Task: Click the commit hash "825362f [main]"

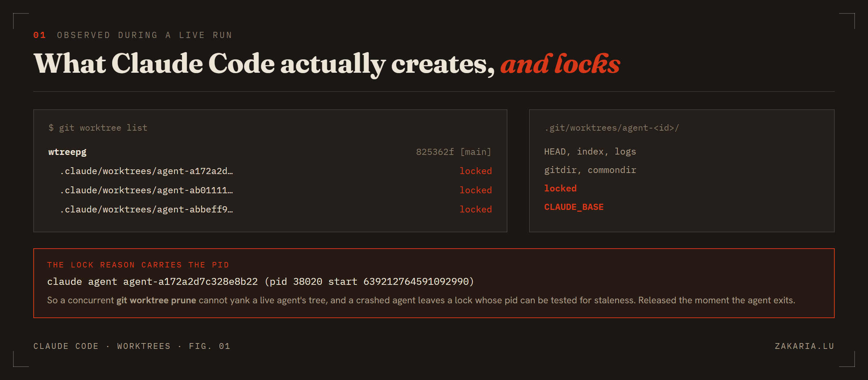Action: tap(454, 152)
